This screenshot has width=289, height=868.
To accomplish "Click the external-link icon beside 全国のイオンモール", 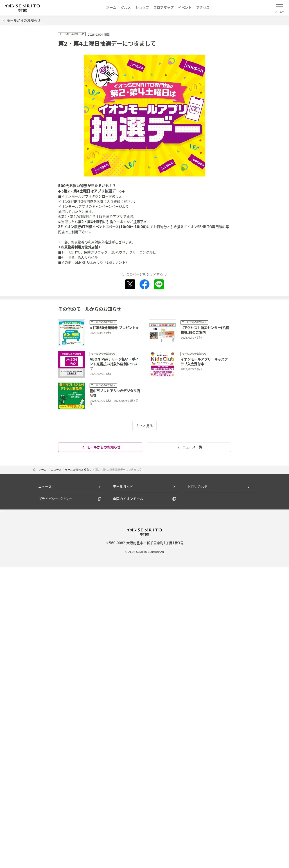I will [x=174, y=499].
